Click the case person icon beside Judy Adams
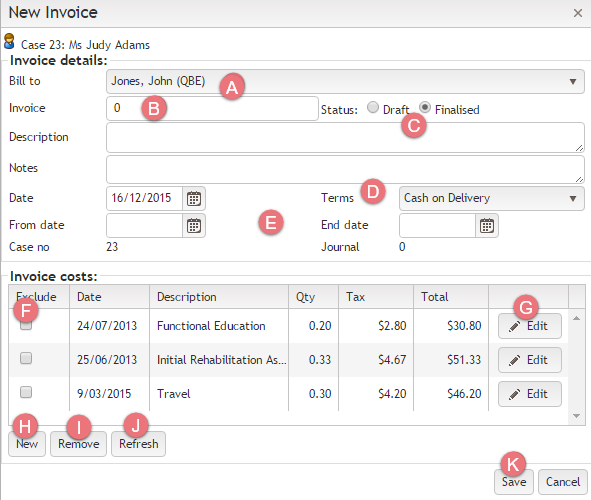The image size is (591, 500). 9,41
